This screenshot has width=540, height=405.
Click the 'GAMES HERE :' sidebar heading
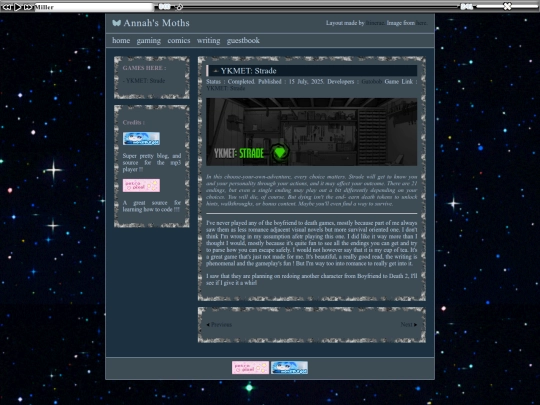click(144, 68)
